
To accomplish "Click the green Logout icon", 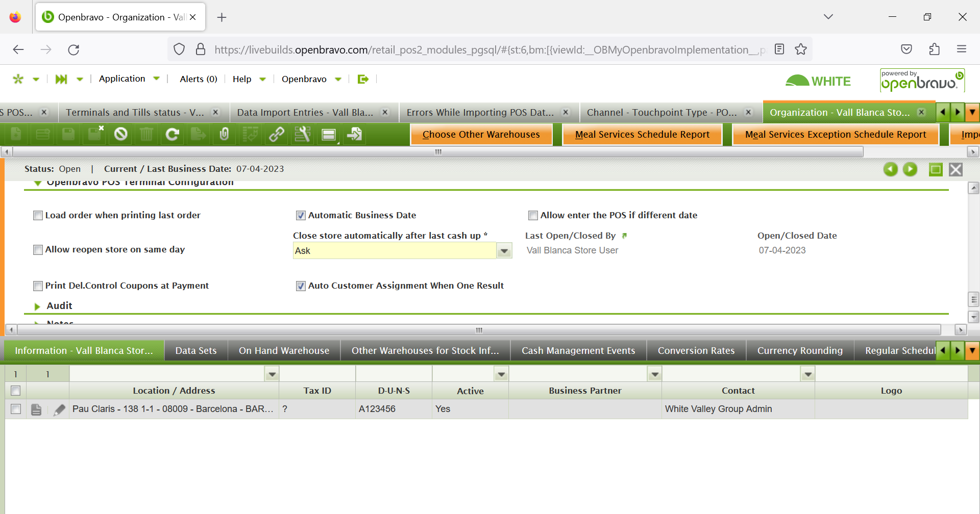I will pyautogui.click(x=363, y=79).
